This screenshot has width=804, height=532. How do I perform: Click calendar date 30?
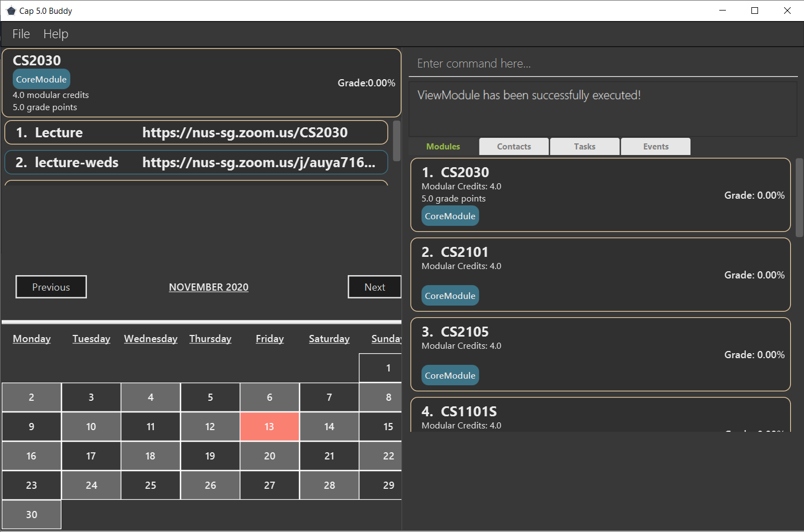point(32,514)
